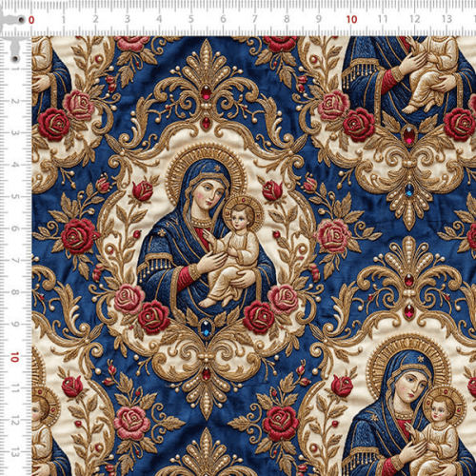Screen dimensions: 476x476
Task: Click the red 0 on the horizontal ruler
Action: (31, 20)
